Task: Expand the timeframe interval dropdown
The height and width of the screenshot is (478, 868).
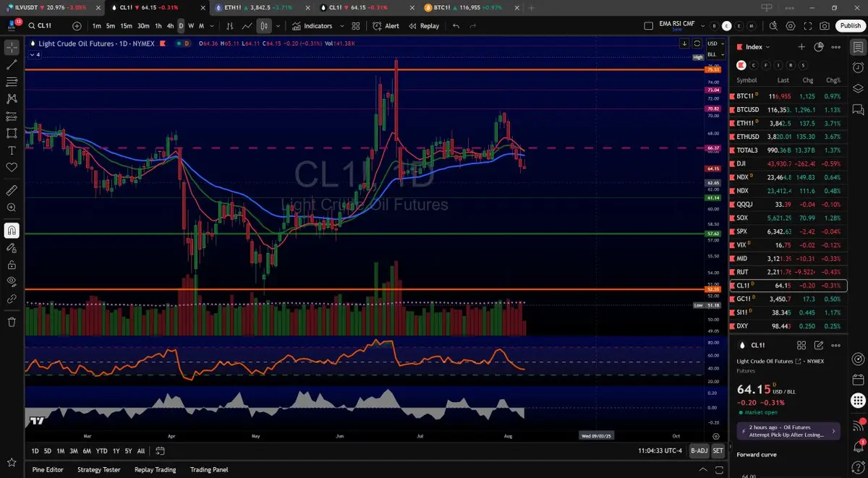Action: (211, 25)
